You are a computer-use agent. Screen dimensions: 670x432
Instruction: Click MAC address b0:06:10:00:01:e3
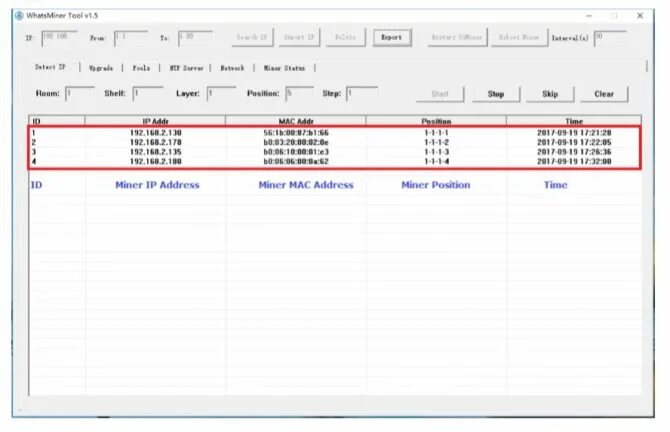pos(296,152)
